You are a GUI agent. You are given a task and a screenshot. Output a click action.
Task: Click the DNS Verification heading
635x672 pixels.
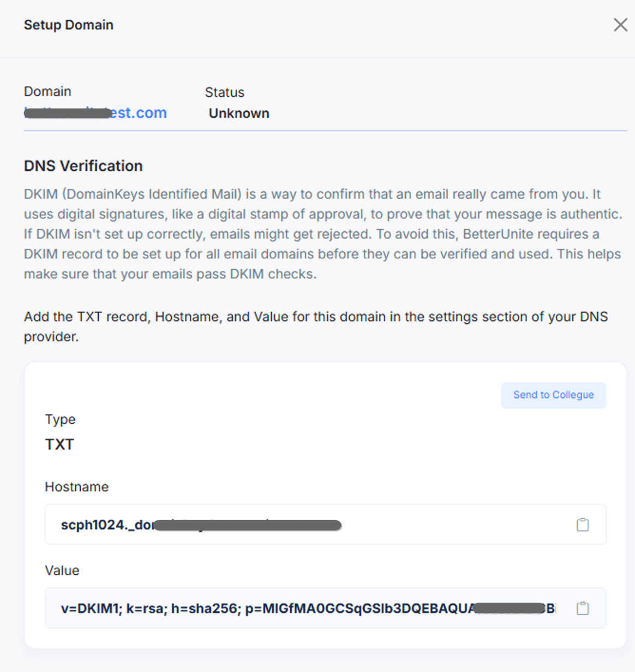pyautogui.click(x=83, y=165)
